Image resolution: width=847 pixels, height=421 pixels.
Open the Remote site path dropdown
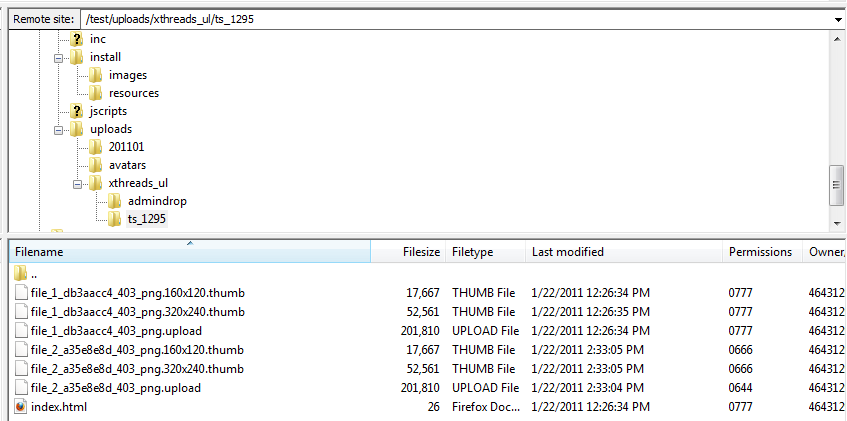coord(836,19)
